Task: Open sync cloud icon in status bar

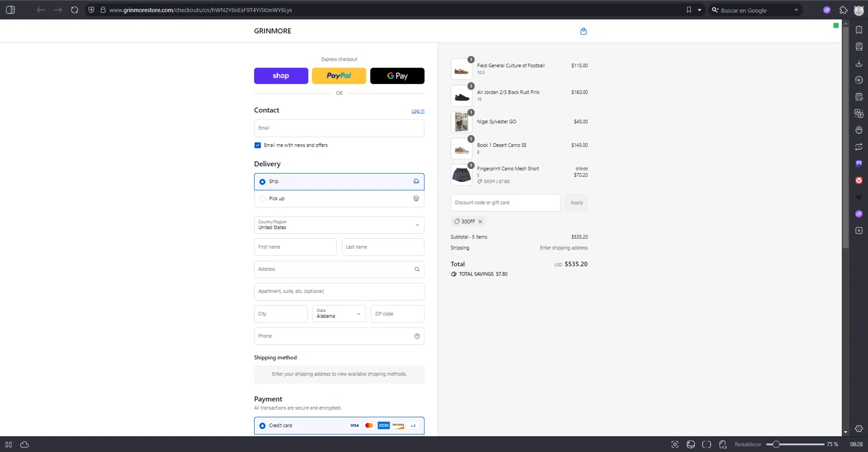Action: [24, 444]
